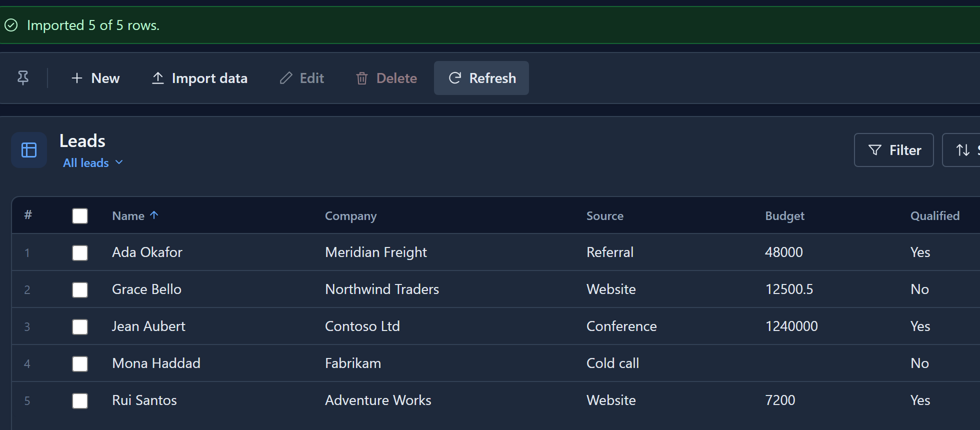Image resolution: width=980 pixels, height=430 pixels.
Task: Check the Ada Okafor row checkbox
Action: coord(80,253)
